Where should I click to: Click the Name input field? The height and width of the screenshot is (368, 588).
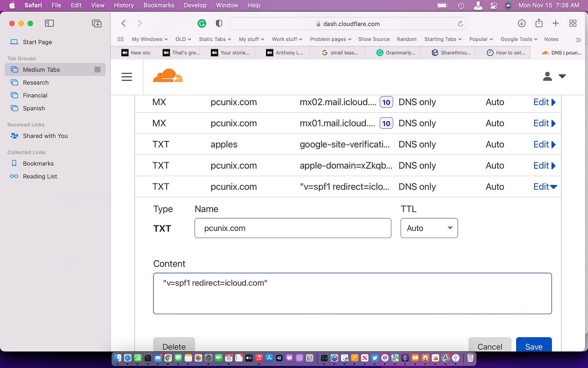point(293,228)
